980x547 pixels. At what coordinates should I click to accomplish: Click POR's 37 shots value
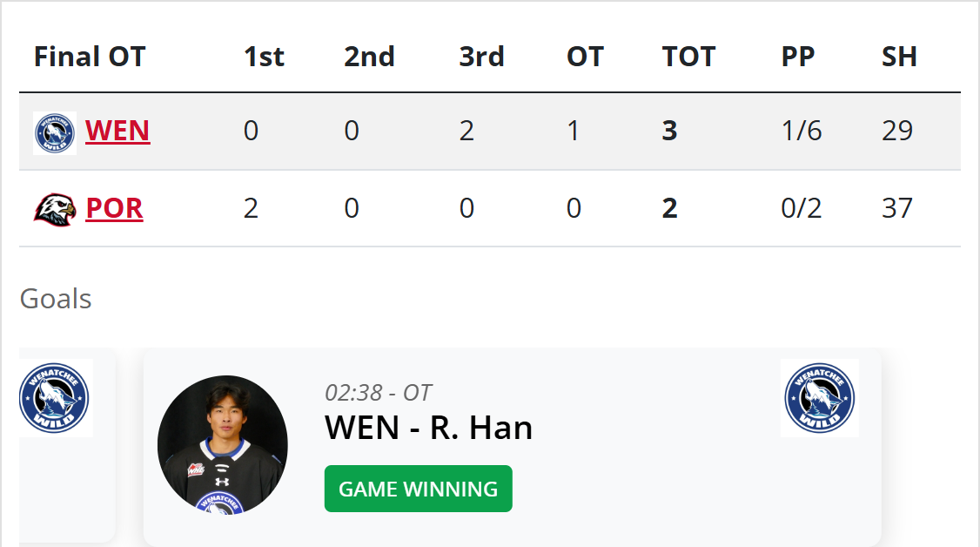click(x=896, y=209)
